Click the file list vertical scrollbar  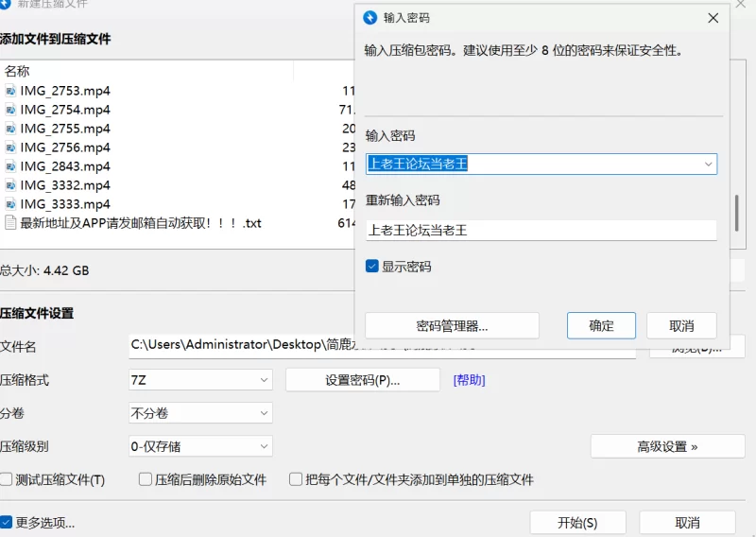[x=736, y=213]
